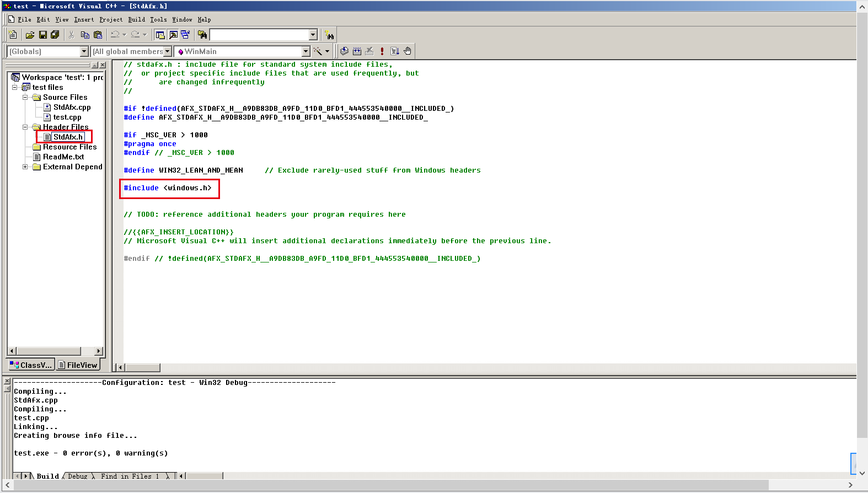Click the Execute Program exclamation icon
Screen dimensions: 868x493
click(x=382, y=51)
